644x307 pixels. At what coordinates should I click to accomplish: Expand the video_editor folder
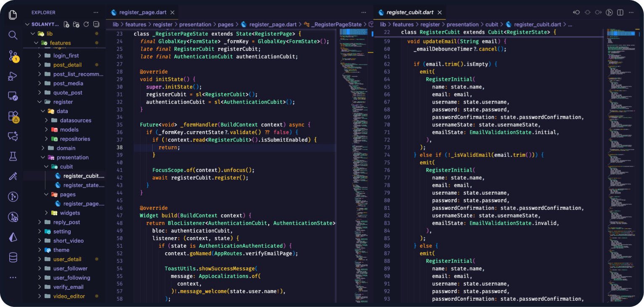click(x=69, y=296)
